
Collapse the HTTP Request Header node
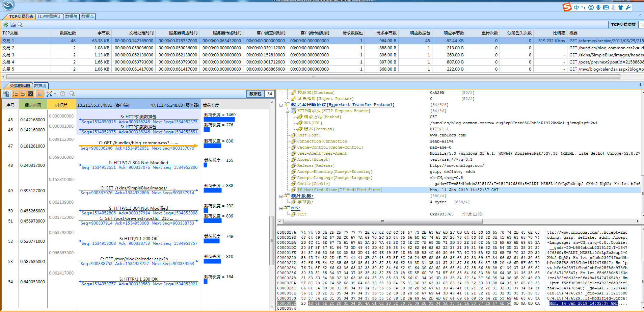coord(287,111)
